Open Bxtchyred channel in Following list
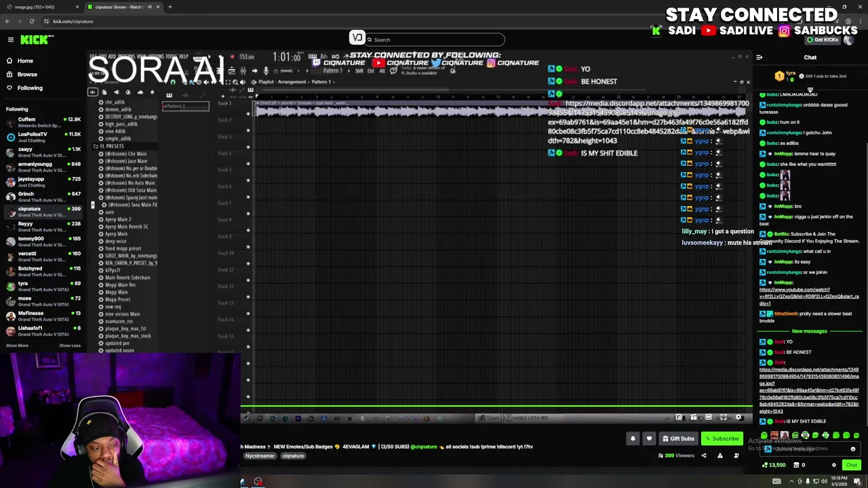The height and width of the screenshot is (488, 868). click(42, 271)
